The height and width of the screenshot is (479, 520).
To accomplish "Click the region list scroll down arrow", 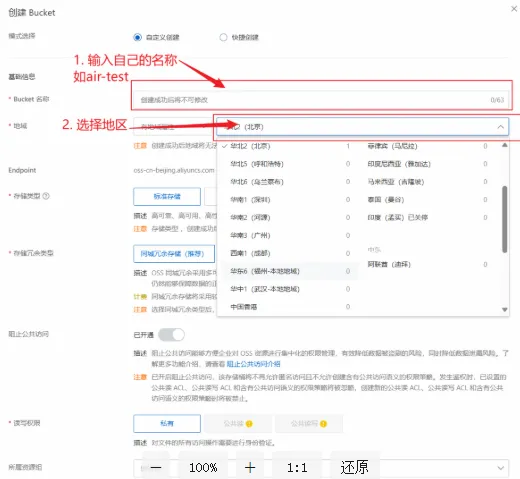I will [x=505, y=309].
